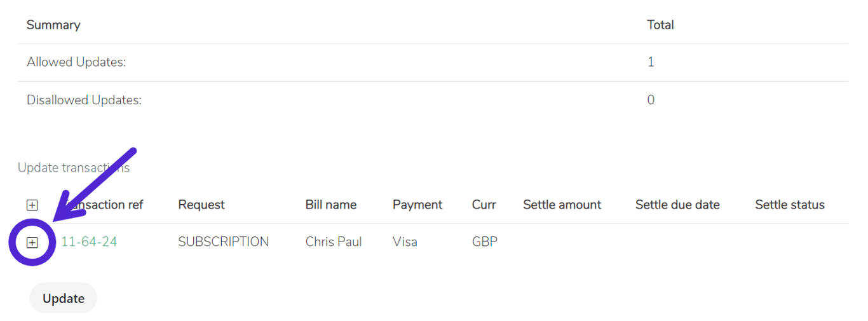
Task: Click the Curr column header
Action: (484, 205)
